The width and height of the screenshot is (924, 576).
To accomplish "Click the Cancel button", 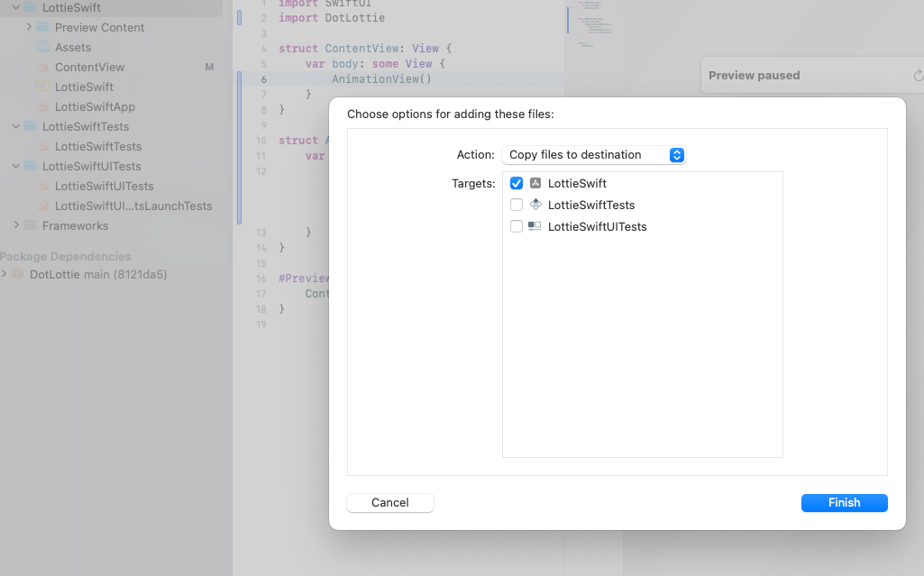I will click(390, 502).
